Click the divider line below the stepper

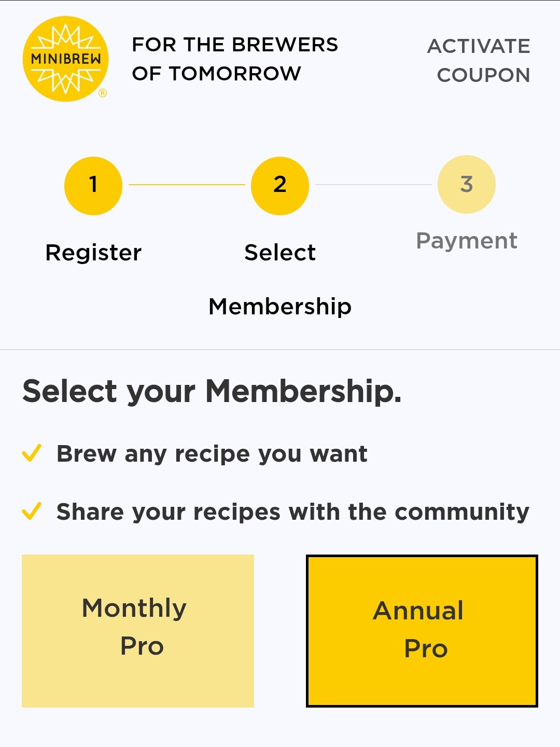[280, 350]
